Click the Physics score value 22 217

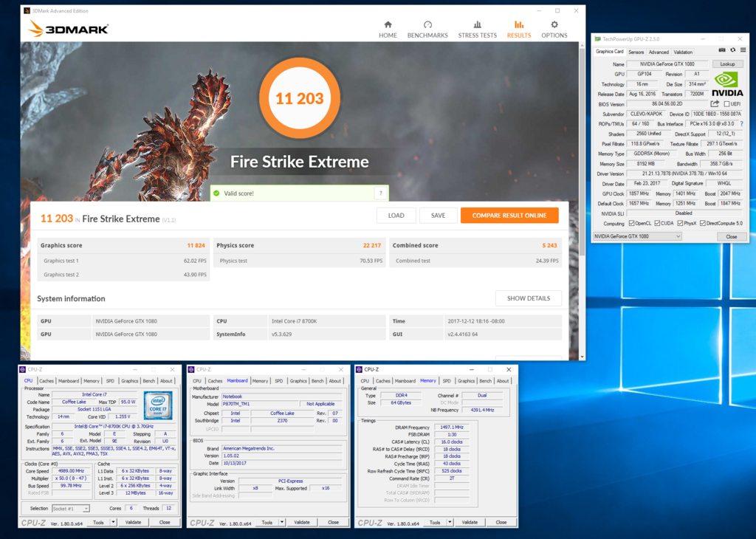click(372, 245)
